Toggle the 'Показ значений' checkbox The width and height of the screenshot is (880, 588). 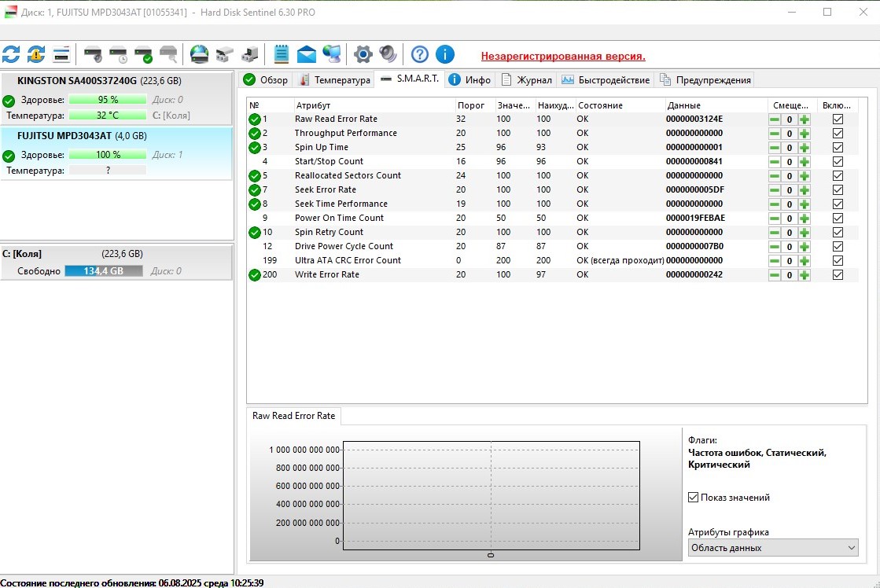693,498
